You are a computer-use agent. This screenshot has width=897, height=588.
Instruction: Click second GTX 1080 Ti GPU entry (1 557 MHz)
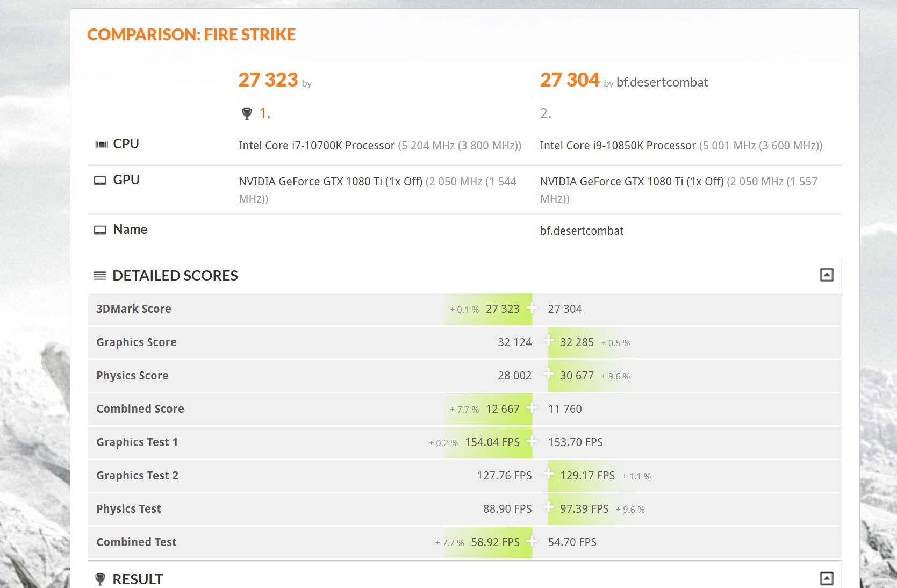(x=678, y=190)
